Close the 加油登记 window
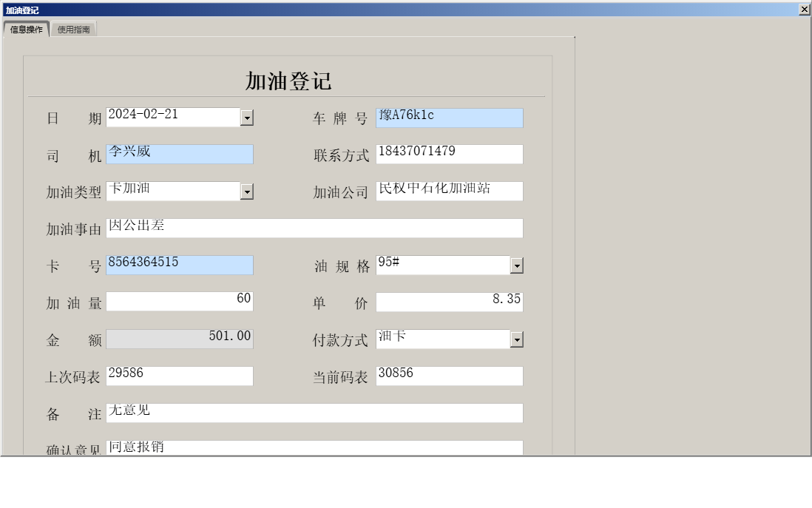Image resolution: width=812 pixels, height=508 pixels. point(805,10)
